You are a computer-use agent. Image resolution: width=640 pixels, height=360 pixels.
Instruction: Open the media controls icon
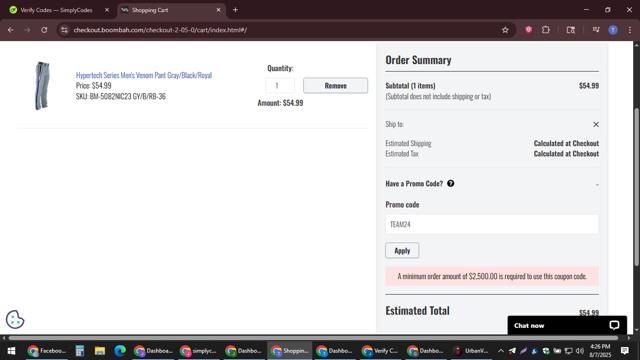point(596,30)
